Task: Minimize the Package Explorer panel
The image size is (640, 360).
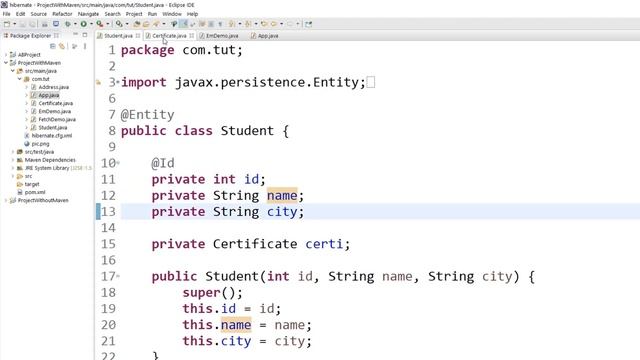Action: (76, 34)
